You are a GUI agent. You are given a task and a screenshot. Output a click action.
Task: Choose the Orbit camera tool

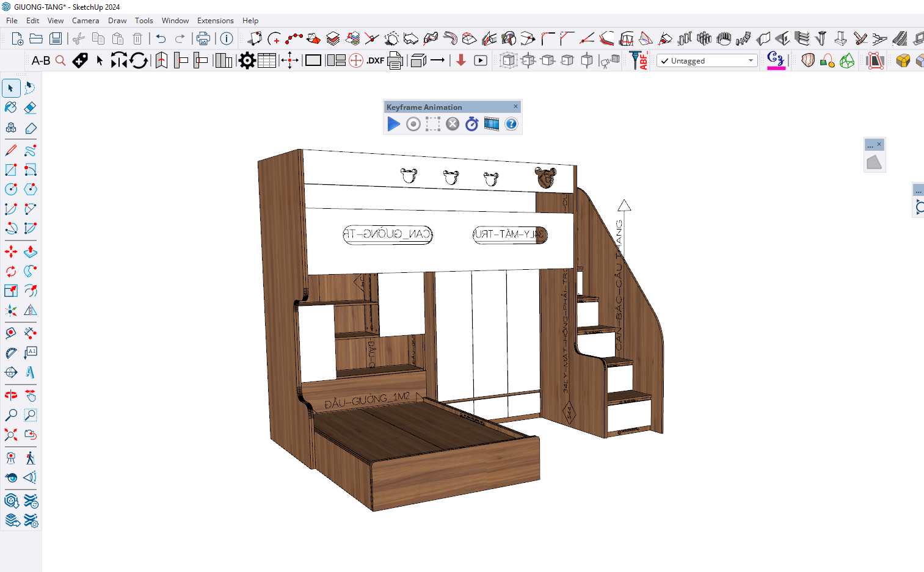pos(11,396)
